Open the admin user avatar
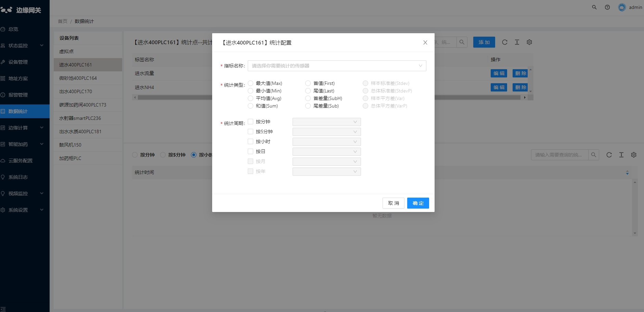 622,7
